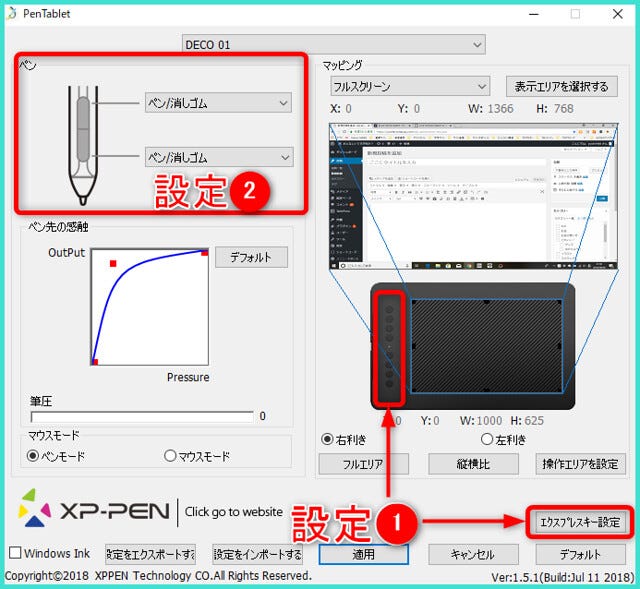Click the 筆圧 pressure test bar
640x589 pixels.
tap(142, 416)
